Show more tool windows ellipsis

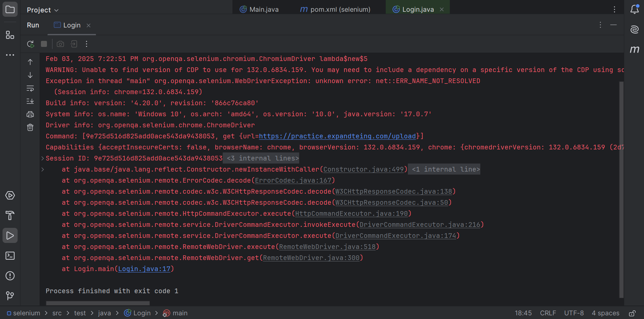[x=10, y=55]
